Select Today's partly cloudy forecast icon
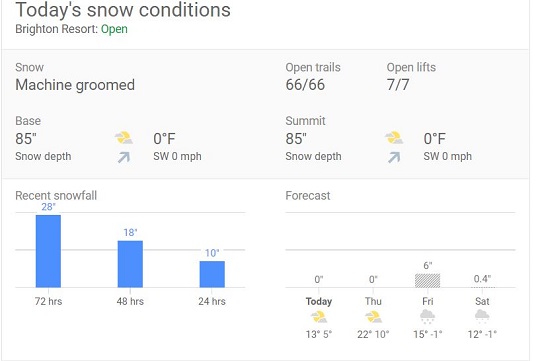Image resolution: width=538 pixels, height=361 pixels. tap(319, 316)
